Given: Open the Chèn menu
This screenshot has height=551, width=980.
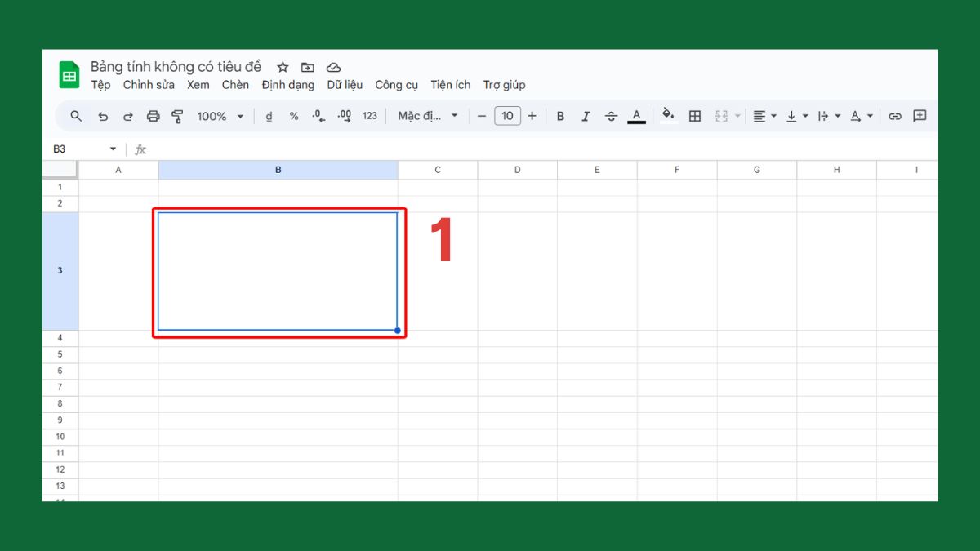Looking at the screenshot, I should (x=235, y=84).
